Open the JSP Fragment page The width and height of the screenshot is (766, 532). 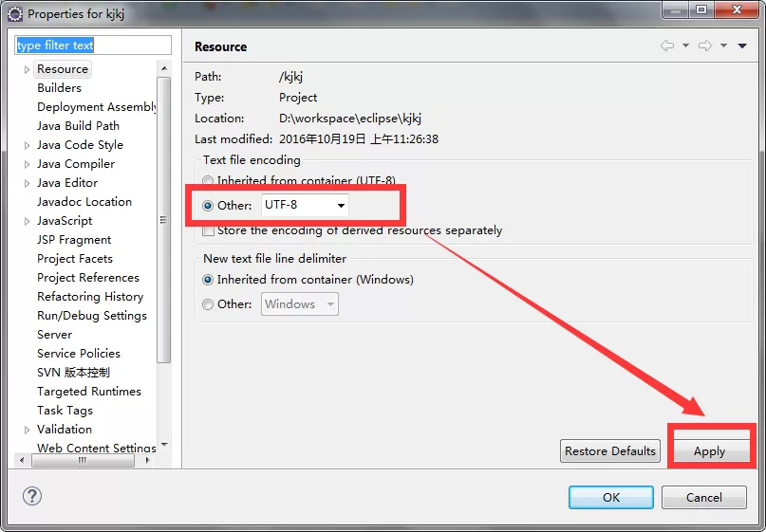click(x=74, y=240)
